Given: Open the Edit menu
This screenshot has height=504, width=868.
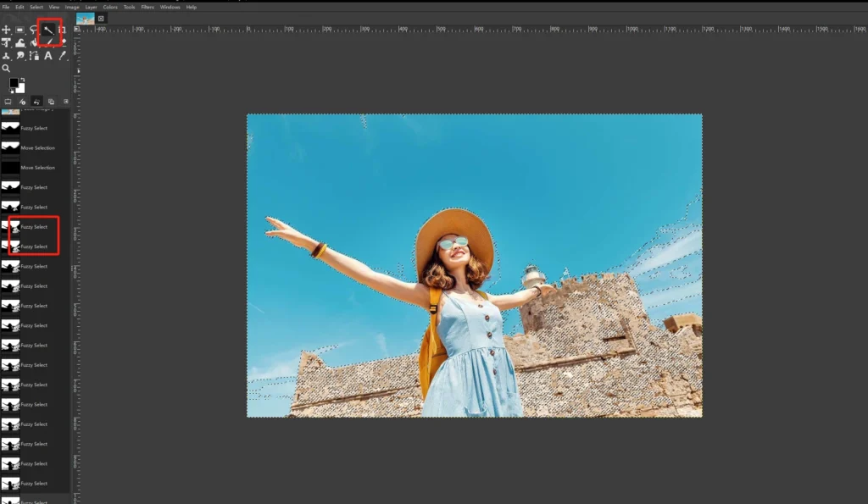Looking at the screenshot, I should click(x=19, y=7).
